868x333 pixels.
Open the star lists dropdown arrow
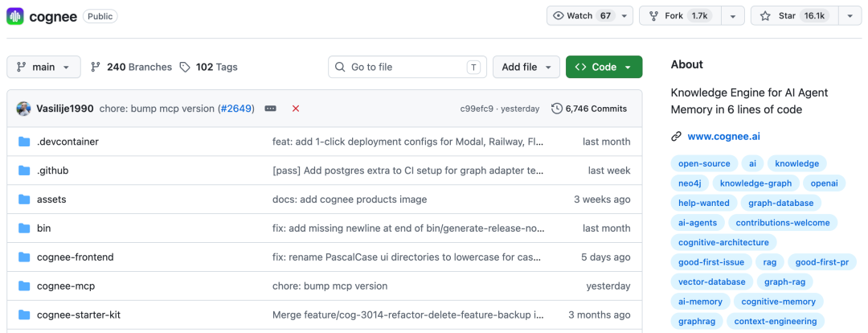[x=850, y=15]
